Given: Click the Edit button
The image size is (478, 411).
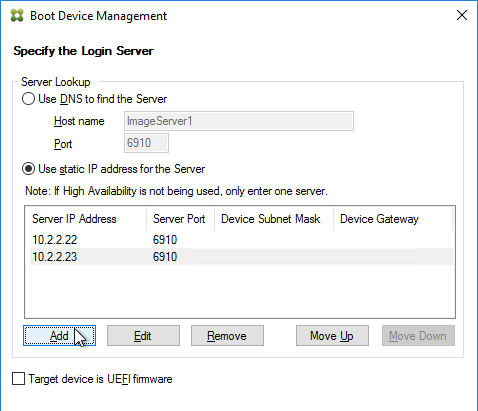Looking at the screenshot, I should coord(143,336).
